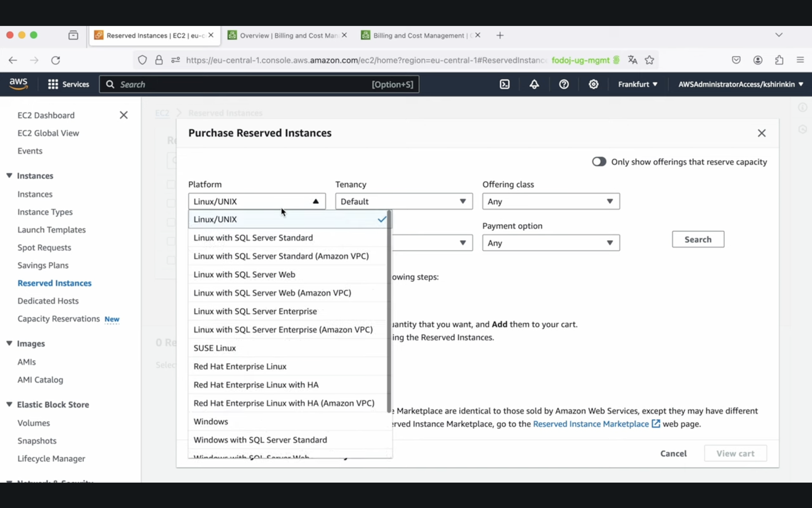Screen dimensions: 812x508
Task: Open the Firefox hamburger menu
Action: 800,60
